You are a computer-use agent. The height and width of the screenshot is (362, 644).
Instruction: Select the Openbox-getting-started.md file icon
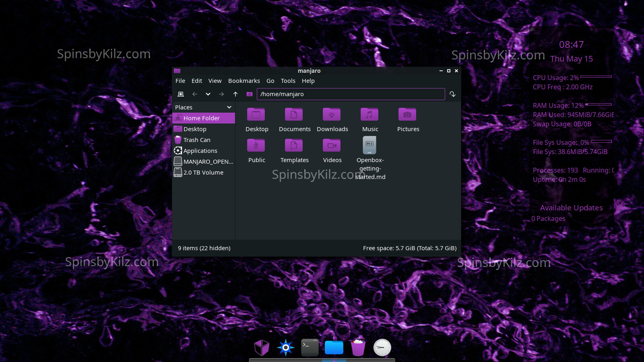pos(369,145)
